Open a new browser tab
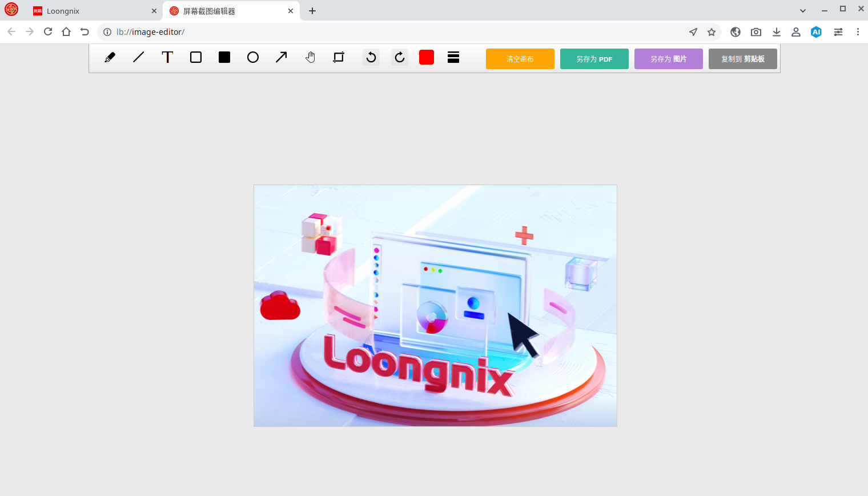This screenshot has height=496, width=868. click(312, 11)
